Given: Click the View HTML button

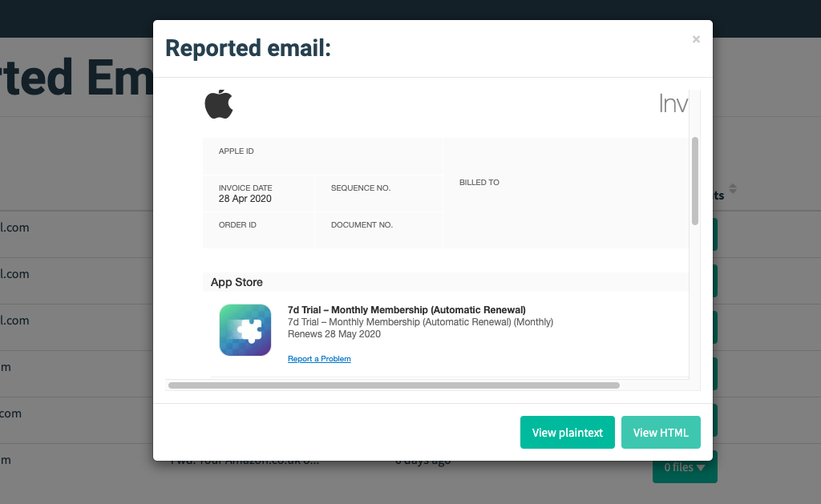Looking at the screenshot, I should [660, 432].
